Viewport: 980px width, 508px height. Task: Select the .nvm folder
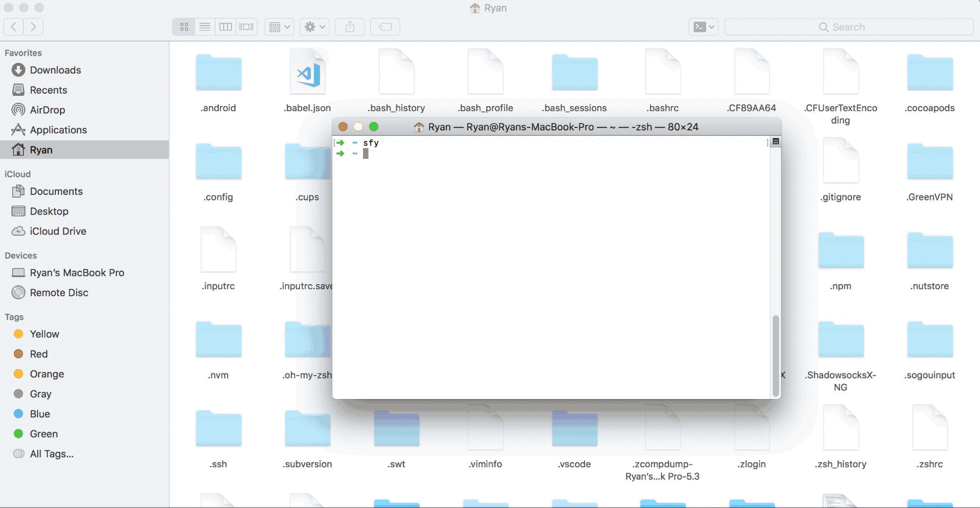218,340
